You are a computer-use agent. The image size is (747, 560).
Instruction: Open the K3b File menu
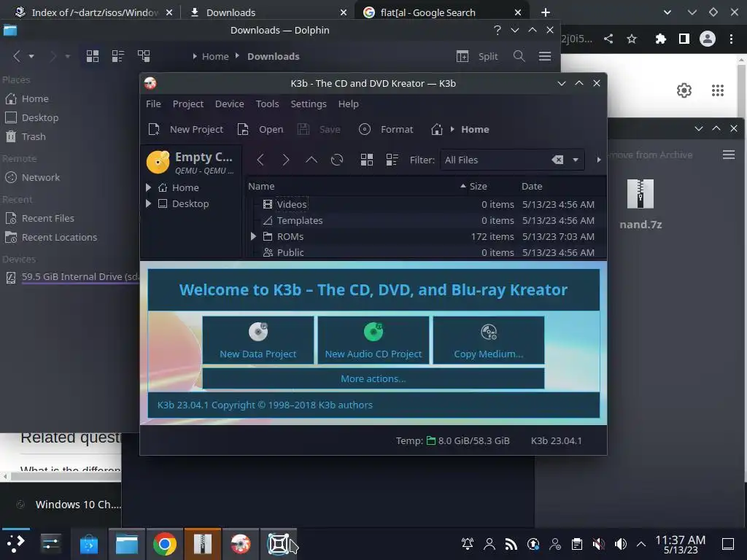point(153,104)
